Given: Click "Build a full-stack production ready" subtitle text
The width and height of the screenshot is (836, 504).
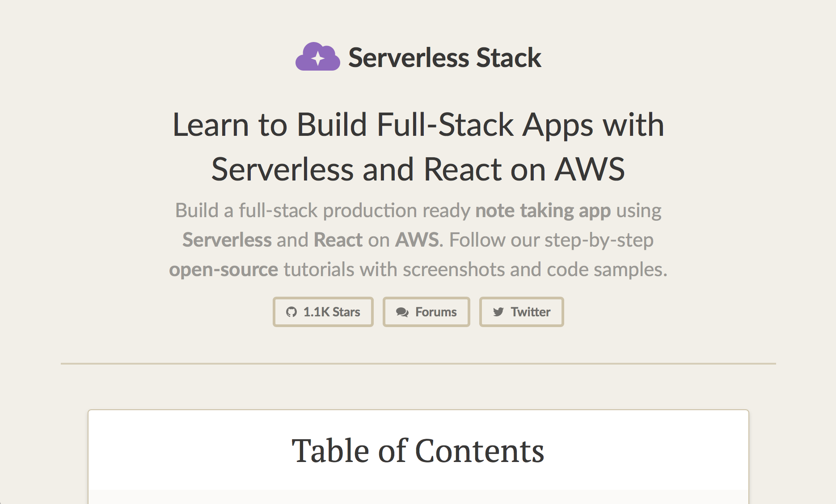Looking at the screenshot, I should (x=322, y=210).
